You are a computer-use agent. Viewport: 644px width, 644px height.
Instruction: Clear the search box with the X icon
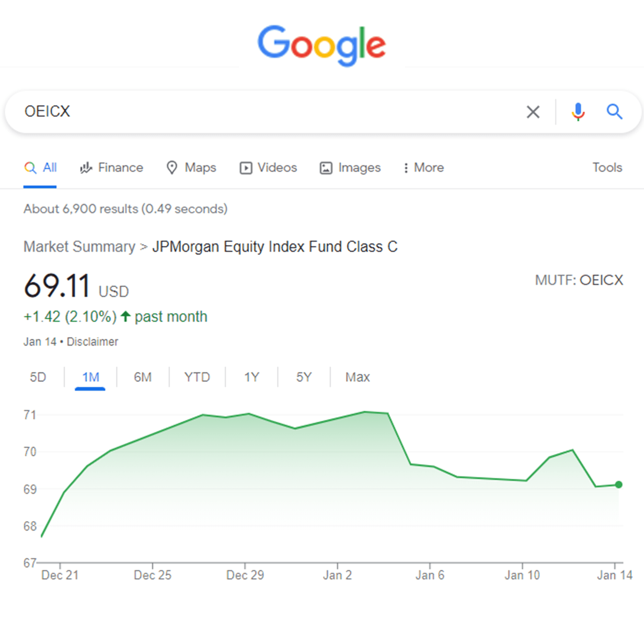click(533, 112)
